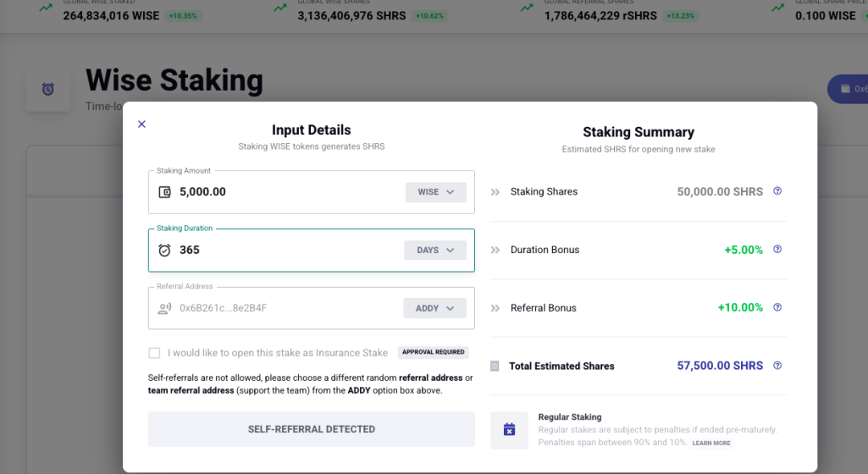Image resolution: width=868 pixels, height=474 pixels.
Task: Click the Self-Referral Detected button
Action: [311, 429]
